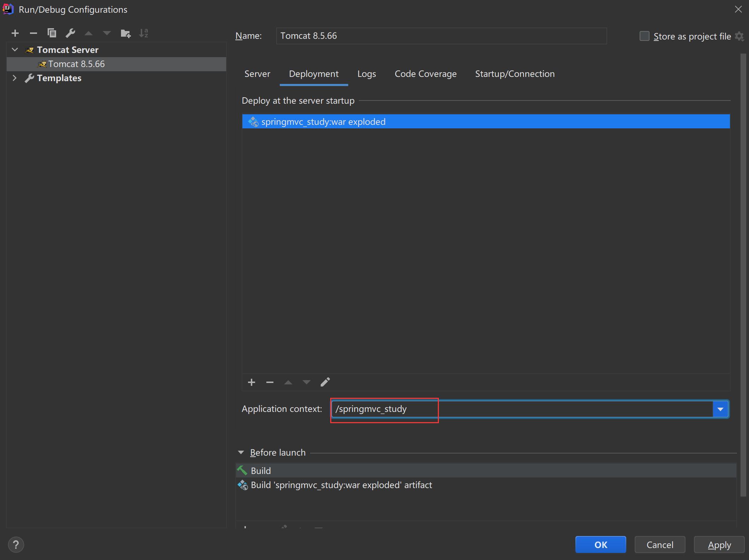Go to the Code Coverage tab

coord(425,74)
